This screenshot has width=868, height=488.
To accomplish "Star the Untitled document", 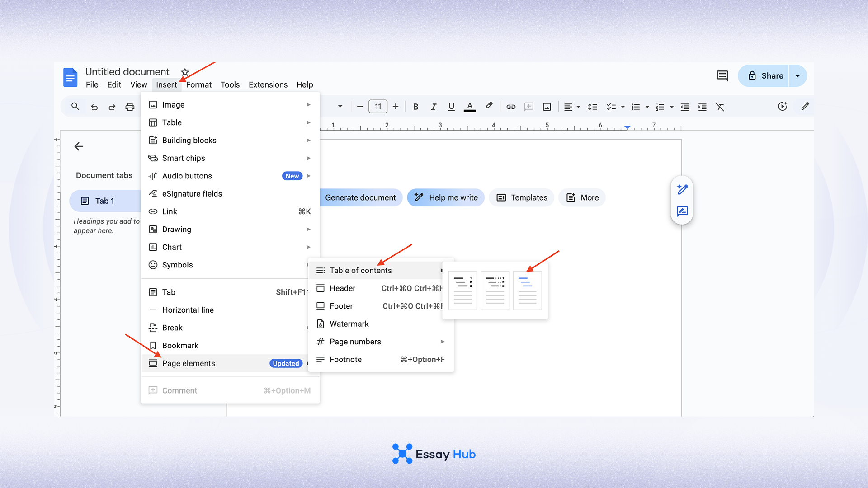I will [x=185, y=72].
